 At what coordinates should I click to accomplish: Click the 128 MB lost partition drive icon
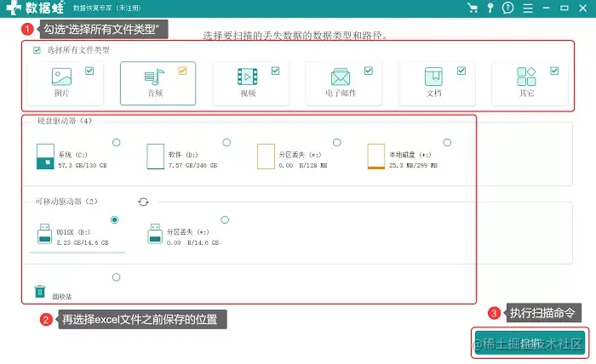point(266,156)
